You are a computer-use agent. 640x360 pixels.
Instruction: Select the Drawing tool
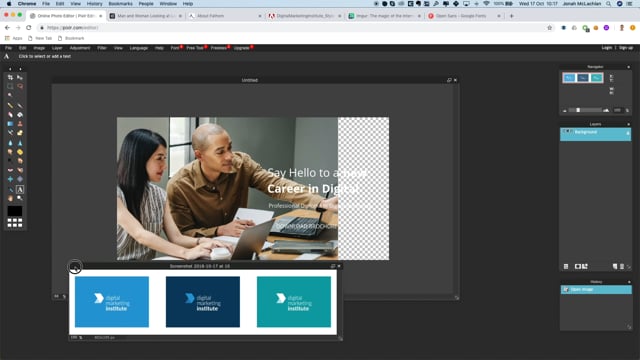tap(20, 133)
